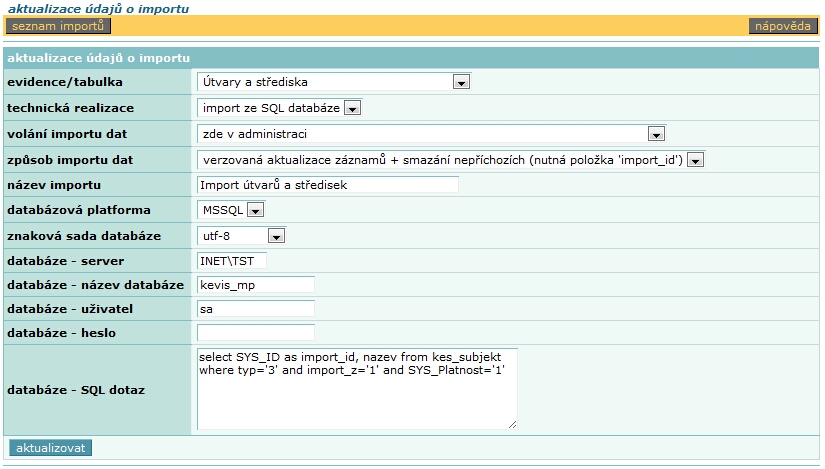
Task: Click the 'databáze - SQL dotaz' row label
Action: pos(76,390)
